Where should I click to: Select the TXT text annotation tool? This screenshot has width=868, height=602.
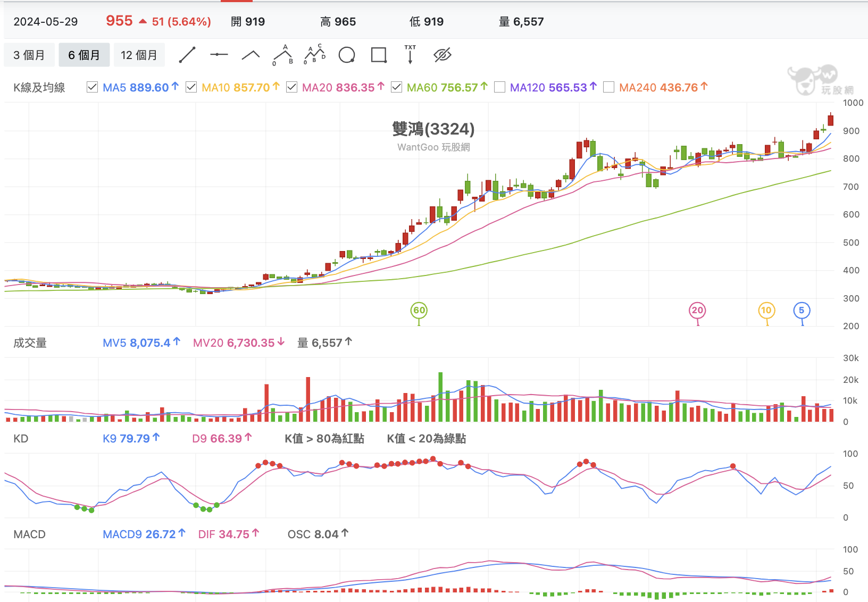tap(410, 54)
